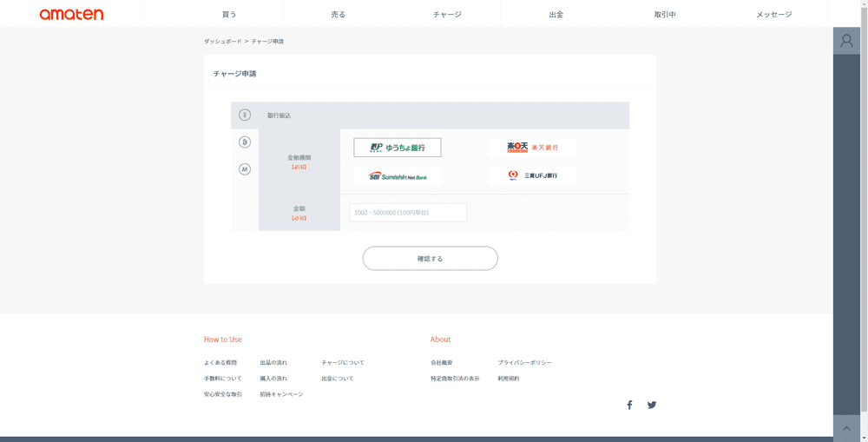The width and height of the screenshot is (868, 442).
Task: Open the Facebook page icon
Action: pyautogui.click(x=629, y=405)
